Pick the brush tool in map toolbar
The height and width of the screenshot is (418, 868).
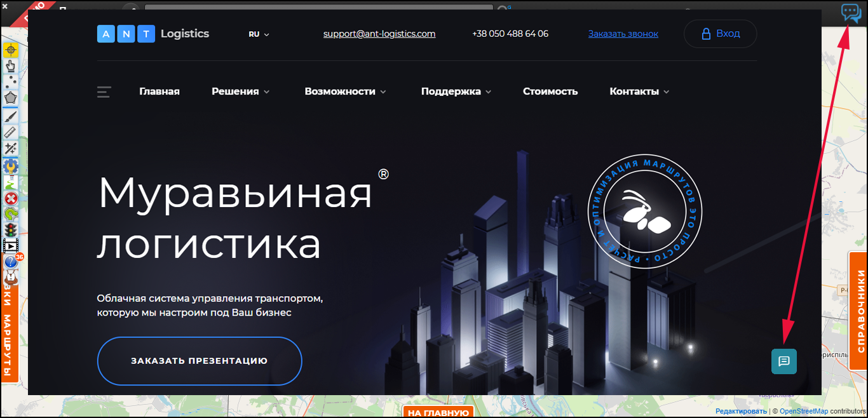11,116
